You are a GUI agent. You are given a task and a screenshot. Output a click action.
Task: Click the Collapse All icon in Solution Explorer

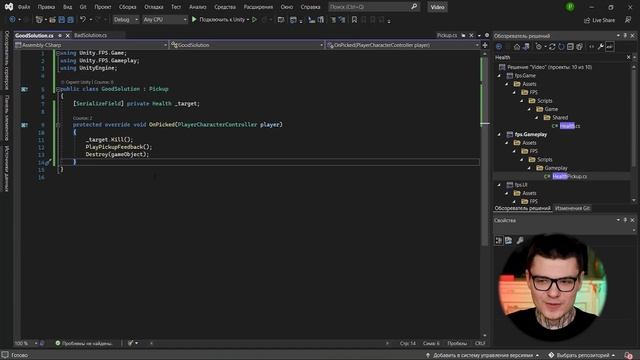[x=570, y=47]
